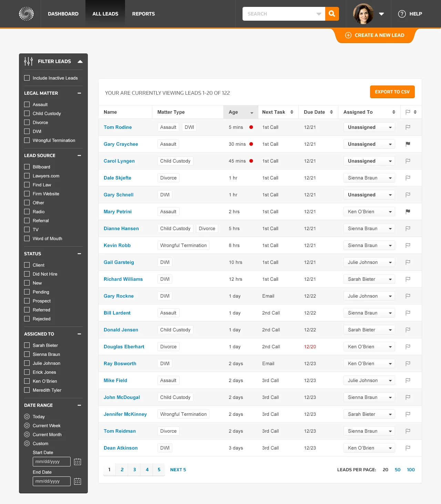The image size is (441, 504).
Task: Open the Dashboard tab
Action: coord(63,14)
